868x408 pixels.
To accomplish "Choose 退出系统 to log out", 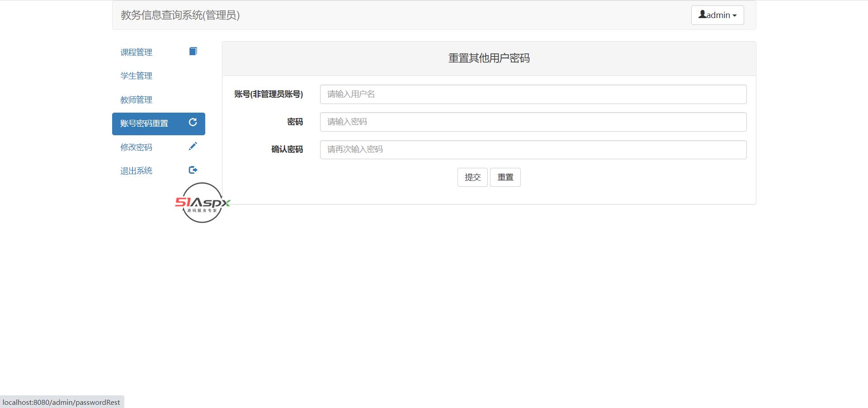I will tap(159, 171).
